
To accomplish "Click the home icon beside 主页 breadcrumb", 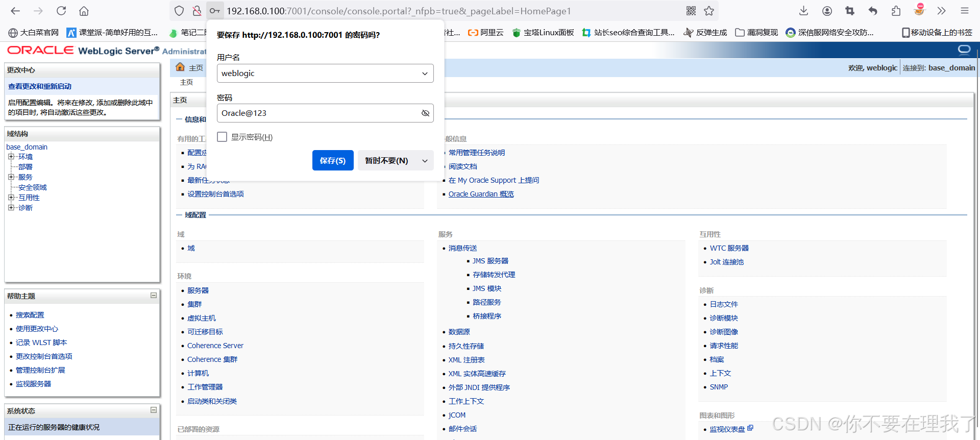I will (x=180, y=67).
